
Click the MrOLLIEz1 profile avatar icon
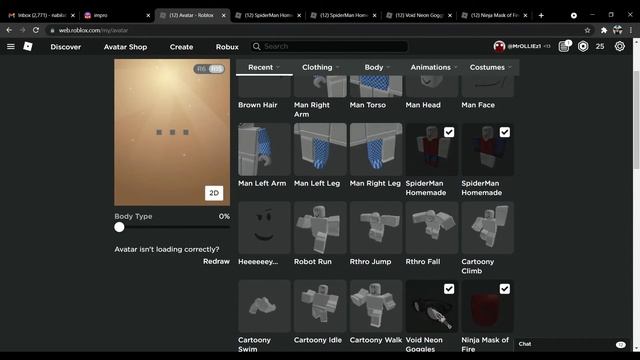(499, 47)
